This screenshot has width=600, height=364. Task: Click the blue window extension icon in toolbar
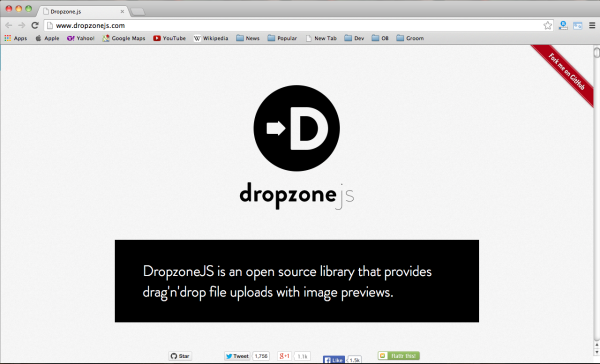point(577,26)
